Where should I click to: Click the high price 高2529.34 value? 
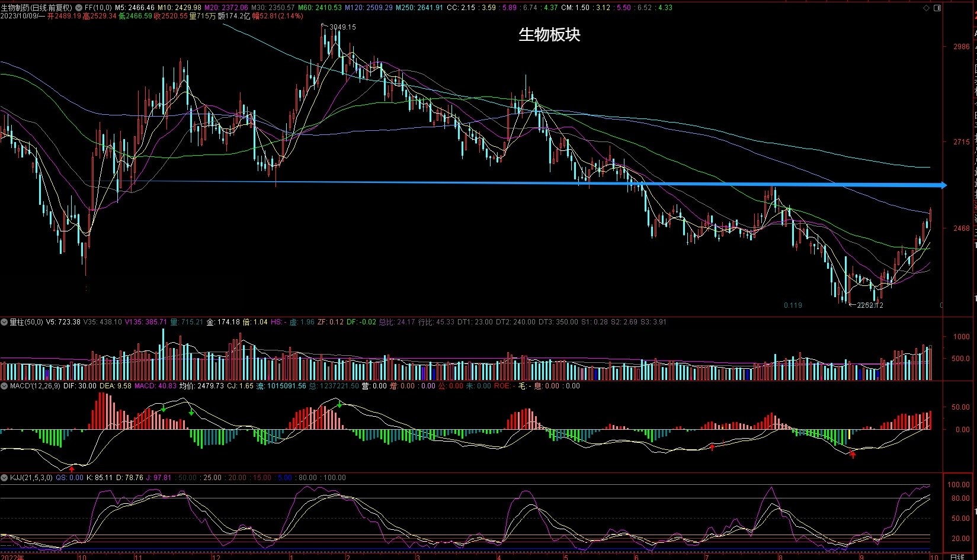100,16
